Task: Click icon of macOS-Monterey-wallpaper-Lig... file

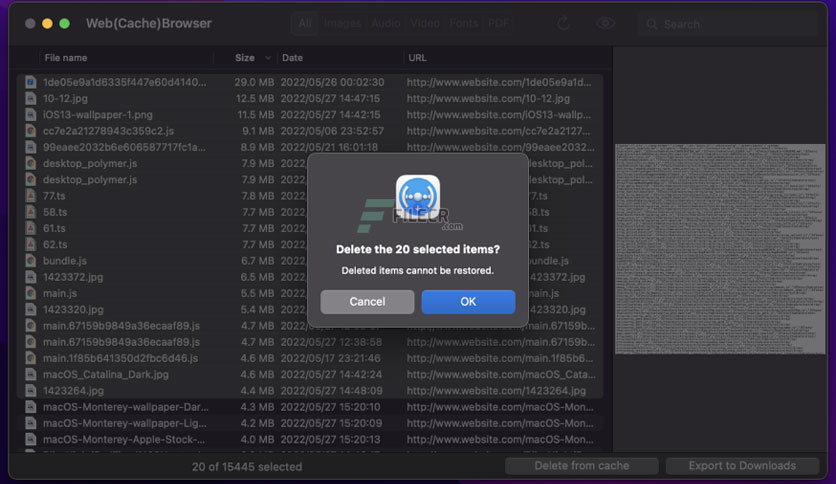Action: 31,423
